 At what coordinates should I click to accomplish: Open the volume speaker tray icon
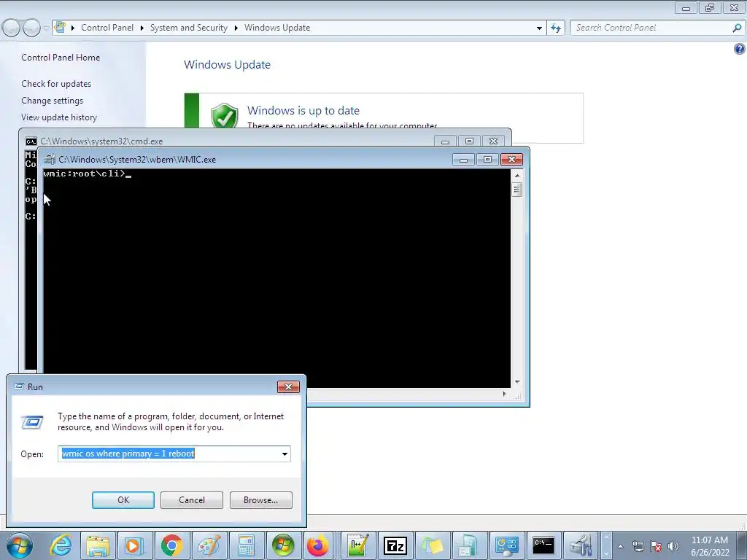point(673,546)
